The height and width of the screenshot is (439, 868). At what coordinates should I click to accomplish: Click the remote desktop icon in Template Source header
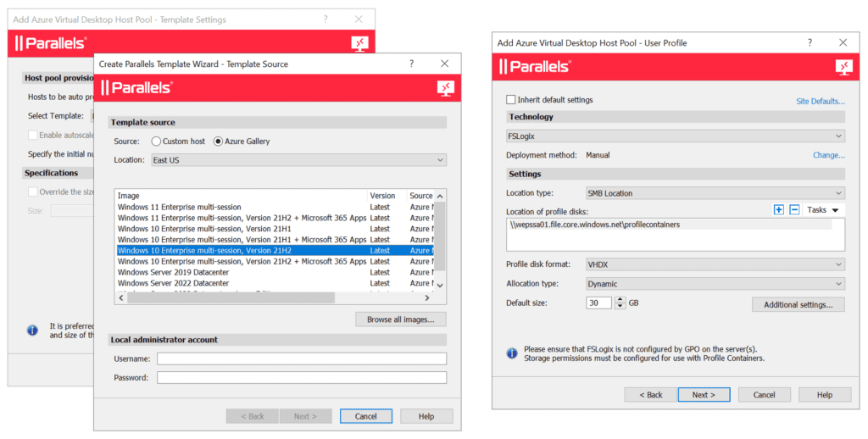click(445, 88)
